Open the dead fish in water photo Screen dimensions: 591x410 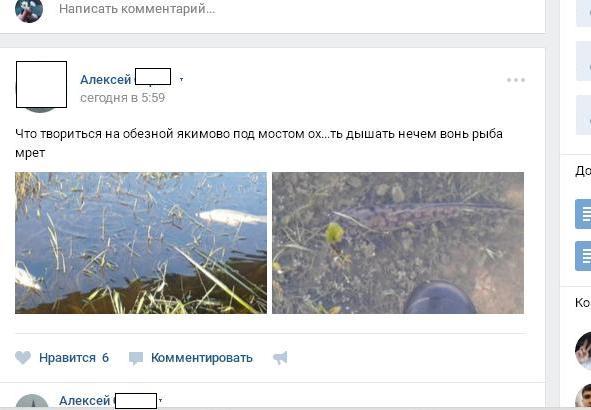point(141,243)
